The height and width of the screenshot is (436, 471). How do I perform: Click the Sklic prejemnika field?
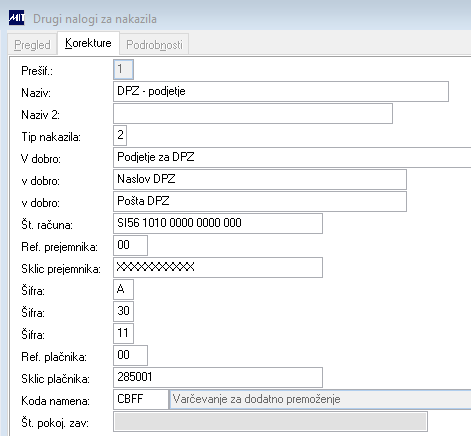click(218, 267)
